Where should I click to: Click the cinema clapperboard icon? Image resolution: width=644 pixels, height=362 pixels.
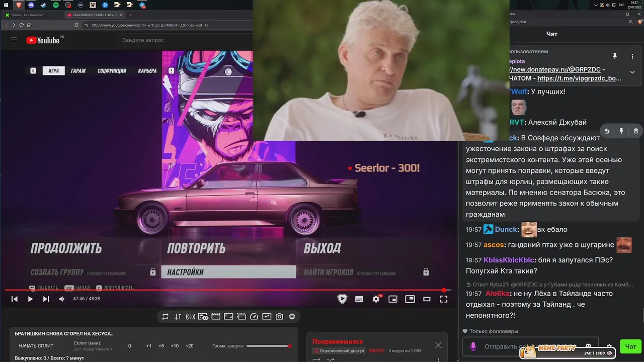coord(216,316)
